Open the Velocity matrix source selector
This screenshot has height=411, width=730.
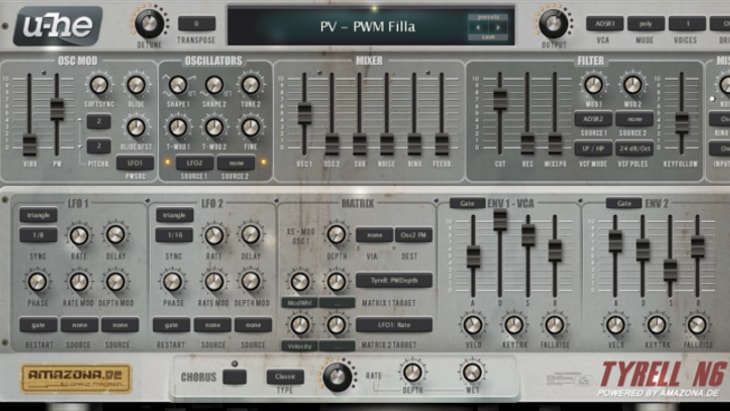299,346
